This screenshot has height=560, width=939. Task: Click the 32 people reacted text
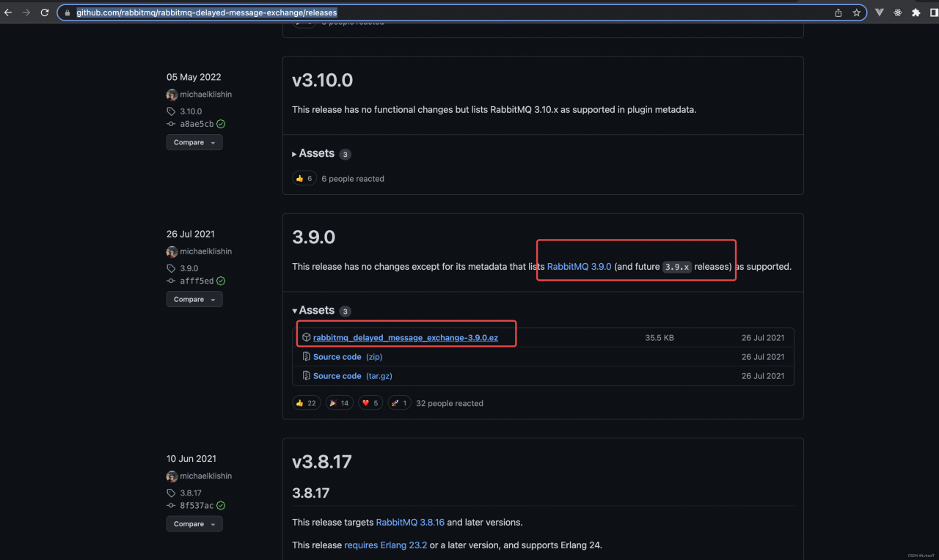pos(450,403)
